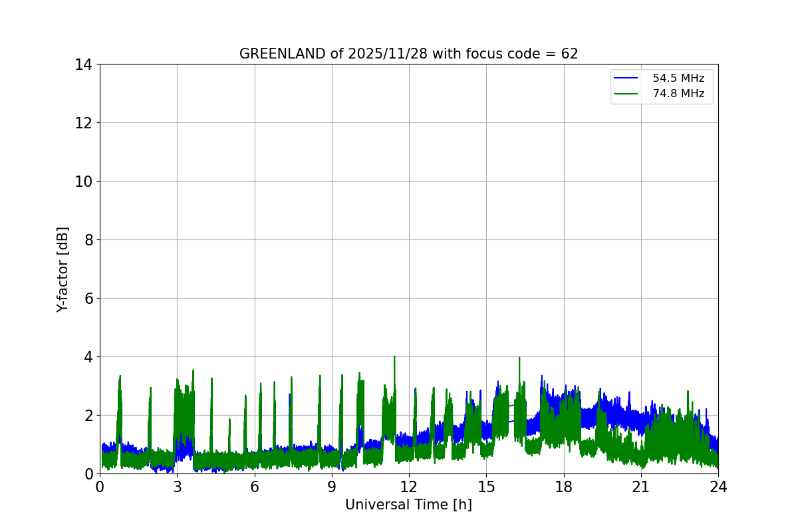Click x-axis tick label '24'
The width and height of the screenshot is (798, 532).
click(718, 487)
